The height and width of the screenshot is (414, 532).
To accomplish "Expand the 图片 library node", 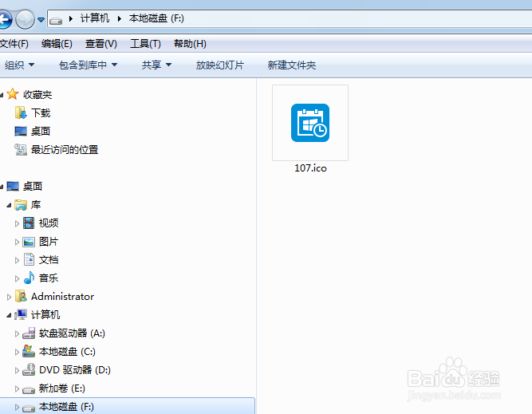I will [17, 242].
